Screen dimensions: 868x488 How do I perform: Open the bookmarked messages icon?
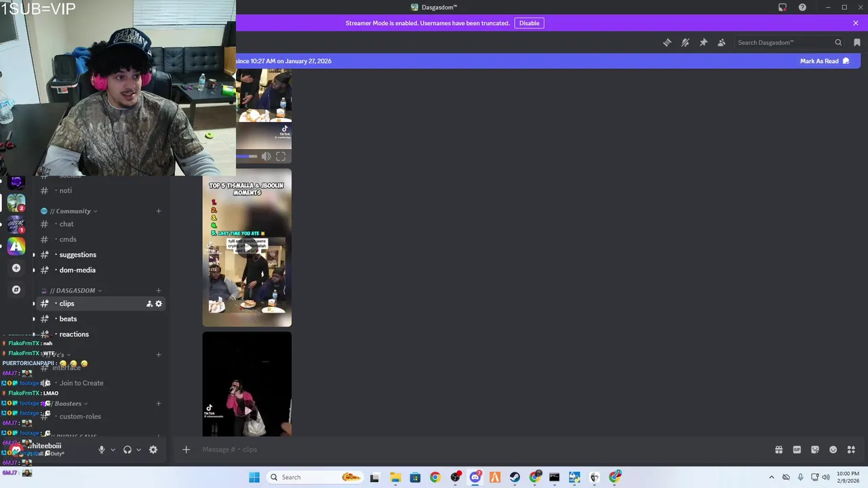(x=857, y=43)
